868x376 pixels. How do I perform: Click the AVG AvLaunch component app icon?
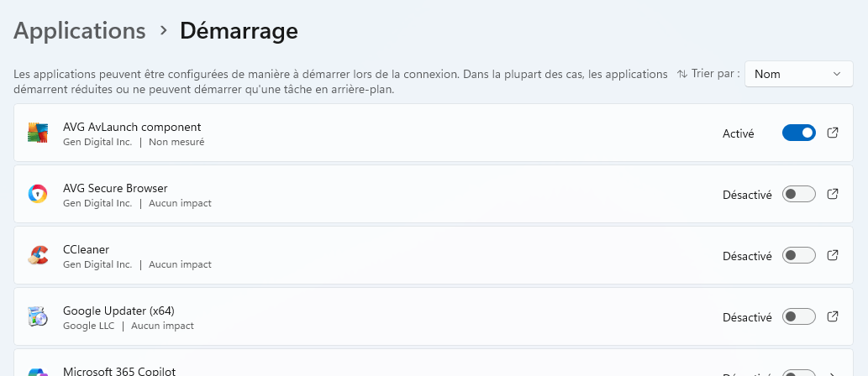(38, 133)
